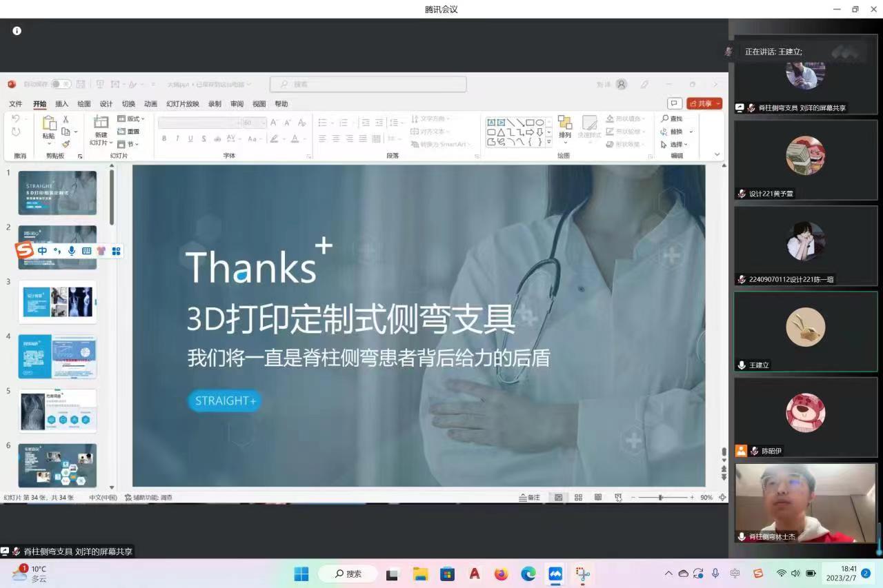883x588 pixels.
Task: Click the Format Painter brush icon
Action: [66, 144]
